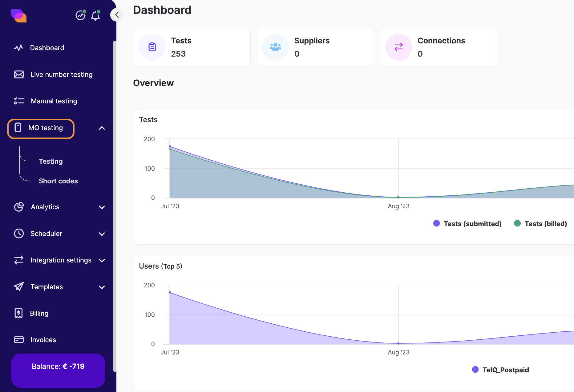The image size is (574, 392).
Task: Open Short codes submenu item
Action: [x=58, y=181]
